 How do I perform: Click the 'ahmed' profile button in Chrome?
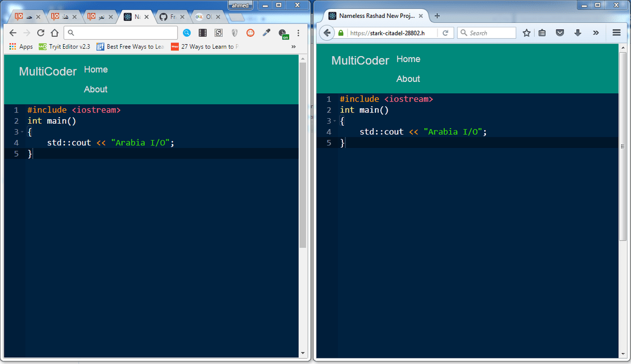[240, 5]
